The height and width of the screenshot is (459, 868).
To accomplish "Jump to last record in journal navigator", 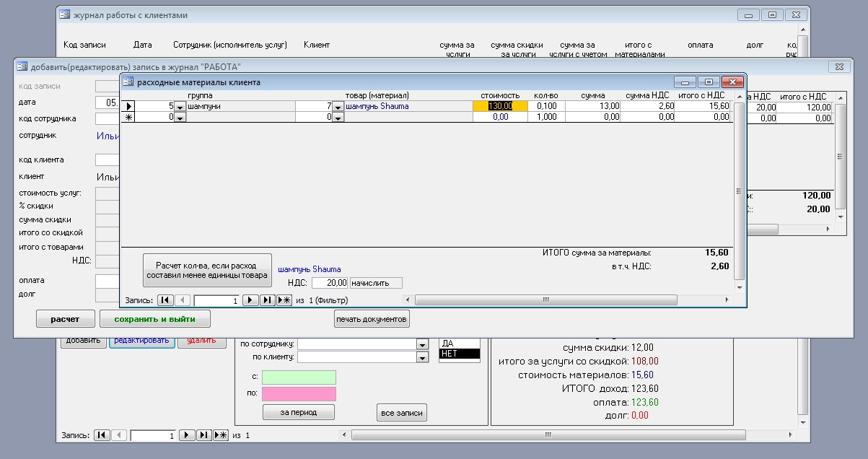I will tap(204, 436).
